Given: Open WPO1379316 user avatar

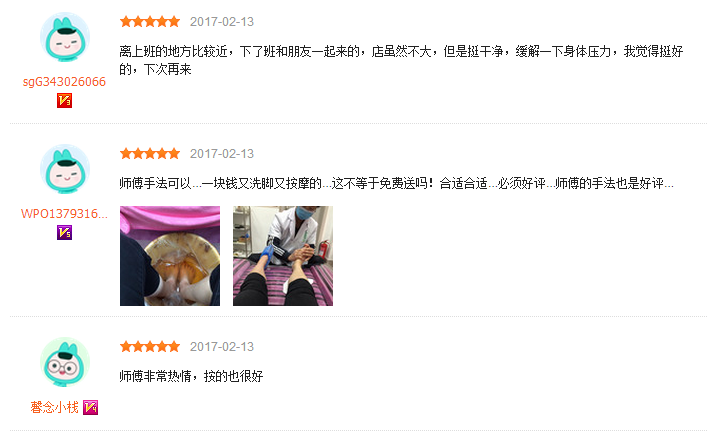Looking at the screenshot, I should (65, 169).
